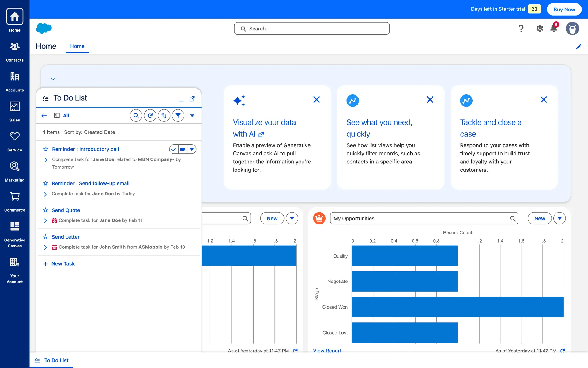This screenshot has height=368, width=588.
Task: Select the Home tab
Action: pyautogui.click(x=77, y=46)
